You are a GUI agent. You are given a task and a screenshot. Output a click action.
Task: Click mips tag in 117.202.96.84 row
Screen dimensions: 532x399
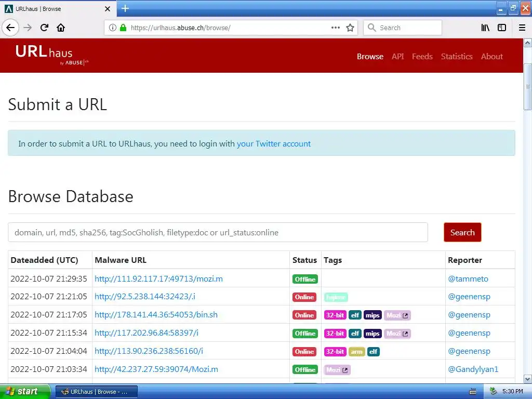[x=373, y=334]
